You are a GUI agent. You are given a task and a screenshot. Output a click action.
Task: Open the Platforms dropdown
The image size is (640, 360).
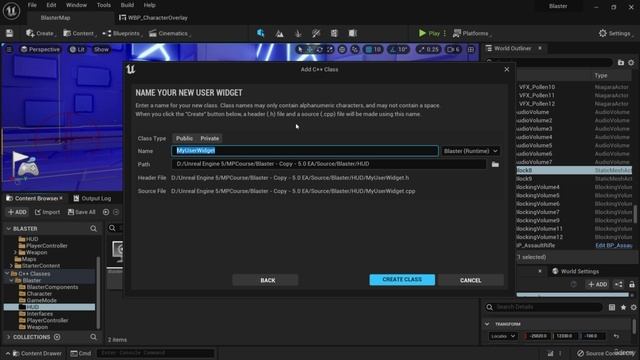(472, 33)
